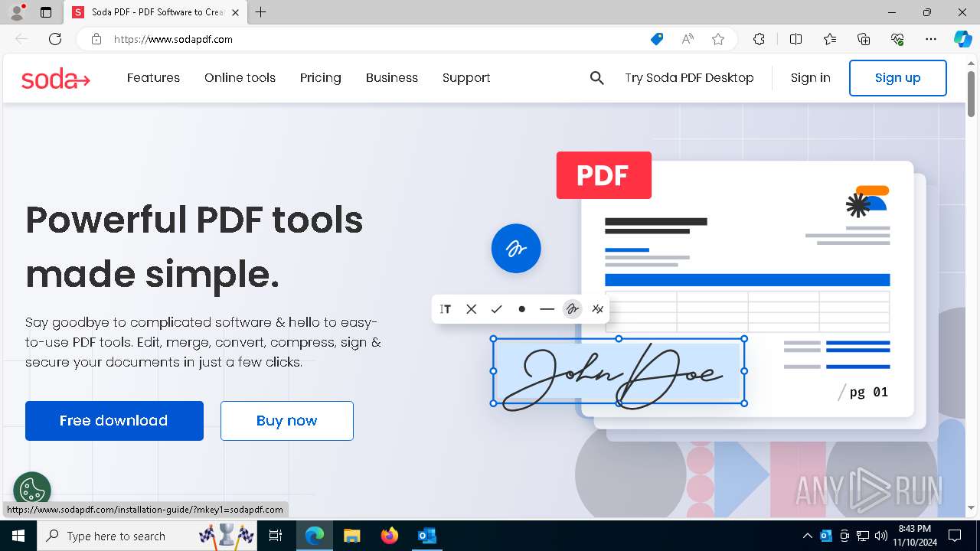
Task: Click the Windows taskbar search box
Action: (147, 536)
